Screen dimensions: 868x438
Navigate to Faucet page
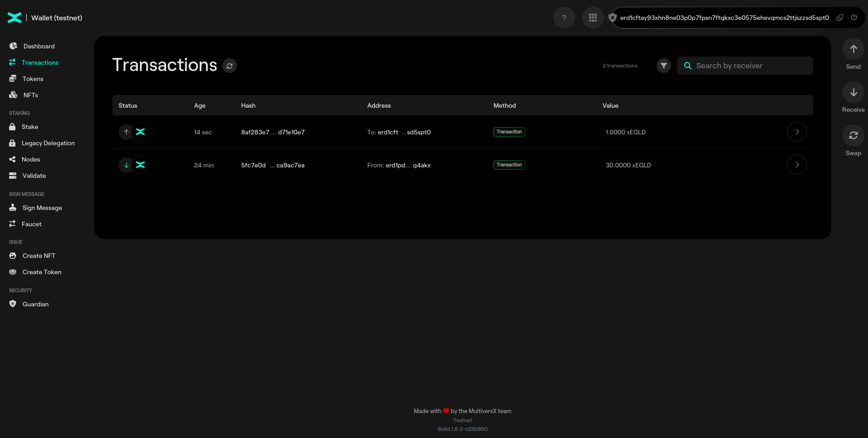tap(31, 224)
